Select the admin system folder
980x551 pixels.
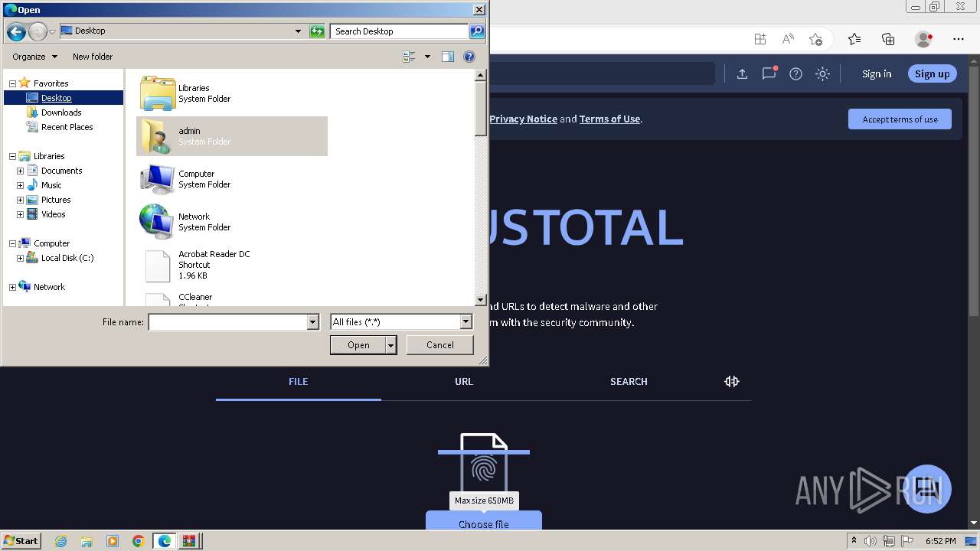(232, 136)
